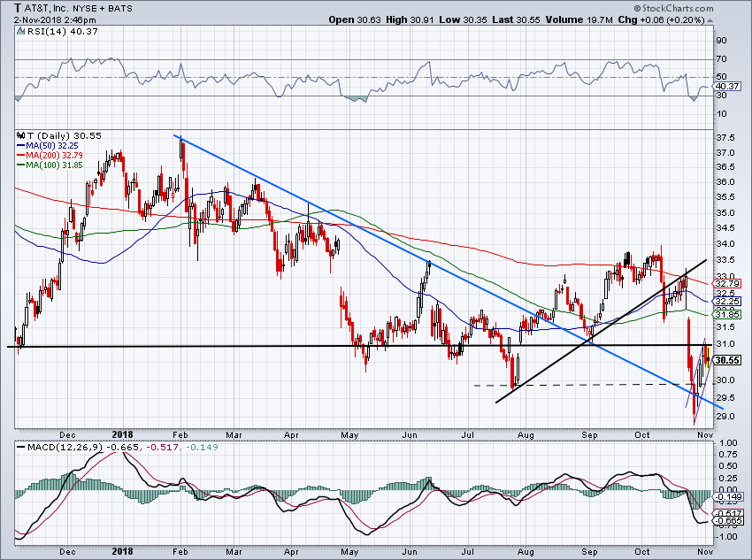Screen dimensions: 752x560
Task: Click the candlestick icon next to T (Daily)
Action: tap(20, 136)
